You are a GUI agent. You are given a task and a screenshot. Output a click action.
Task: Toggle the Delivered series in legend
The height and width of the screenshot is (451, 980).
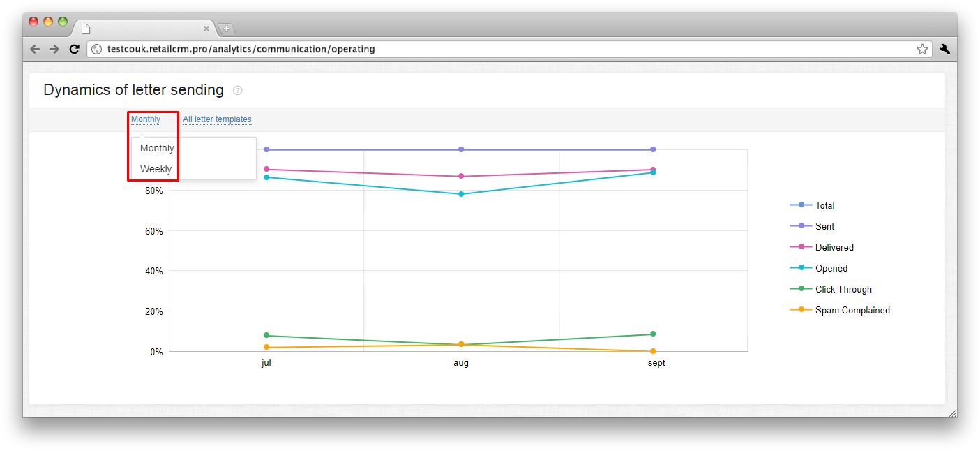(822, 247)
